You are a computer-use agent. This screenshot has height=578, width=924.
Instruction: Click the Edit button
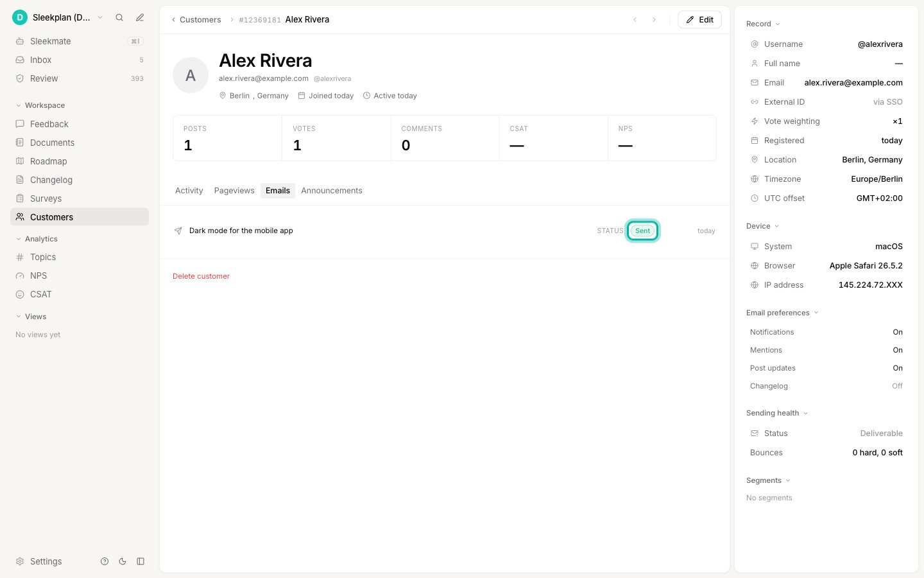pyautogui.click(x=700, y=20)
